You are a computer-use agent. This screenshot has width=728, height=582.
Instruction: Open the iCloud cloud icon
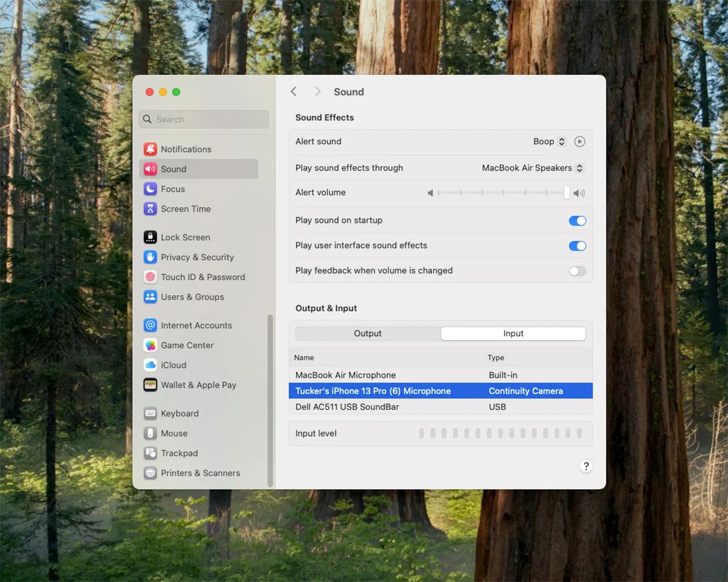(150, 365)
